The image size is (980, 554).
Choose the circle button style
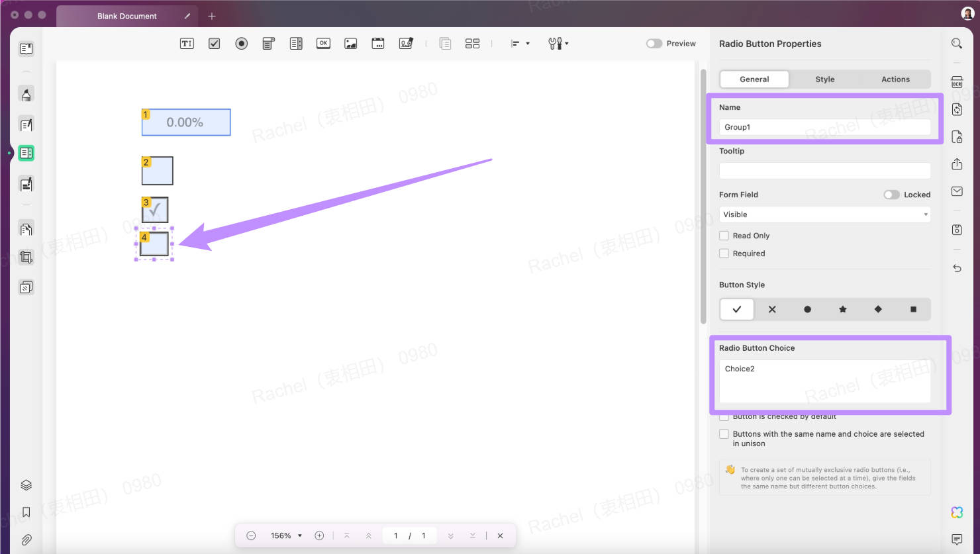click(807, 309)
